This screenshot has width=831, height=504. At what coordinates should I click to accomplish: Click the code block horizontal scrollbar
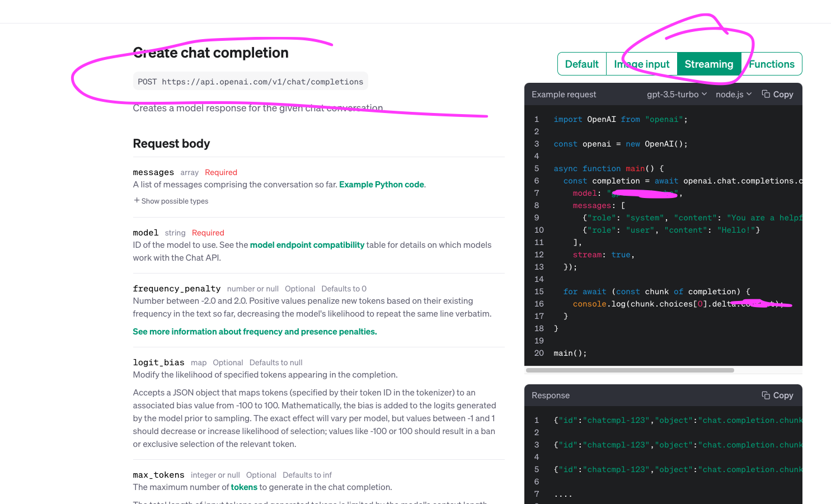click(x=630, y=370)
